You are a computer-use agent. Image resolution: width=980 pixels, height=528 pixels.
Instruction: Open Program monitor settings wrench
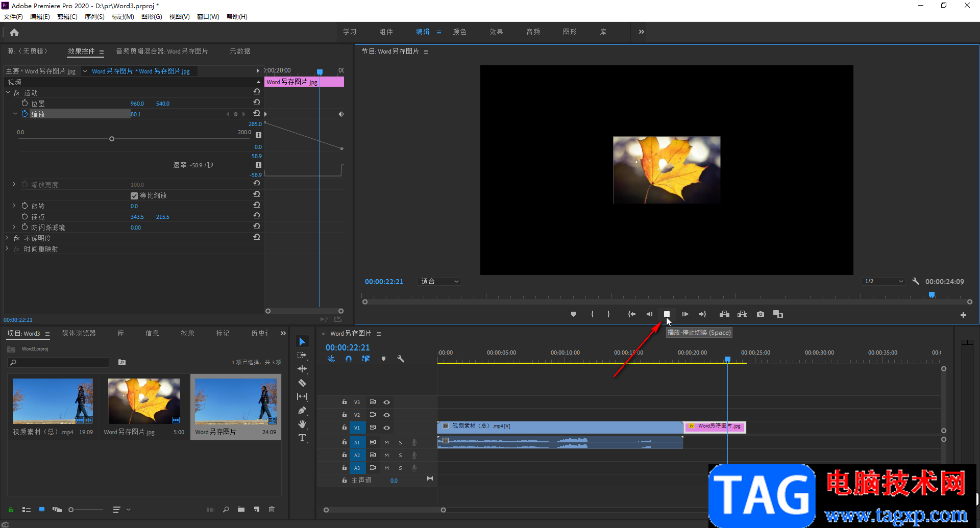[916, 281]
